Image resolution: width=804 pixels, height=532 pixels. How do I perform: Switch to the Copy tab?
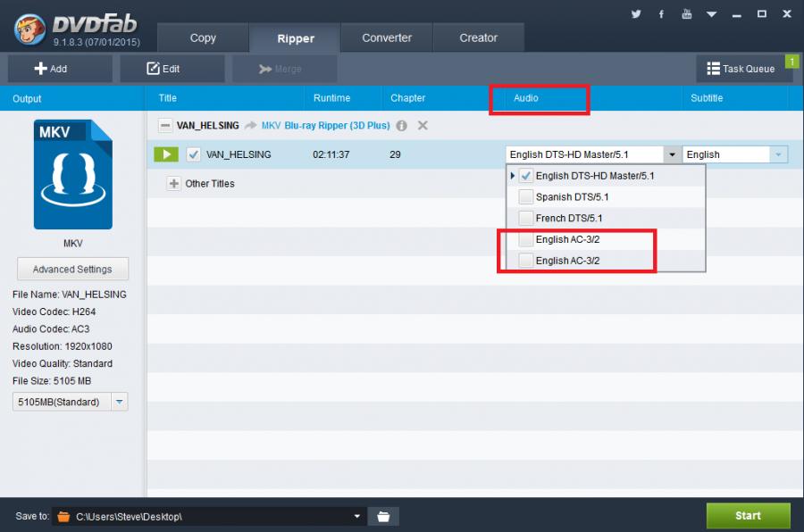[203, 38]
